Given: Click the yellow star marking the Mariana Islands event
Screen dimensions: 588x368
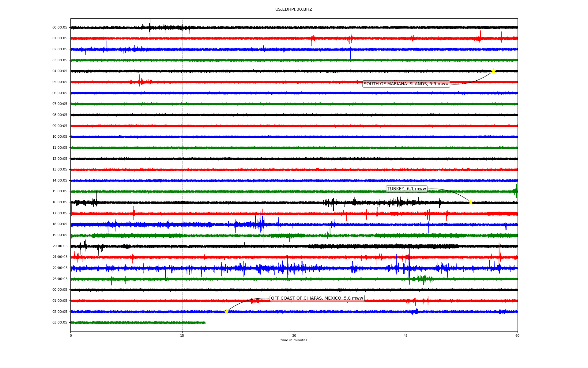Looking at the screenshot, I should [x=493, y=71].
